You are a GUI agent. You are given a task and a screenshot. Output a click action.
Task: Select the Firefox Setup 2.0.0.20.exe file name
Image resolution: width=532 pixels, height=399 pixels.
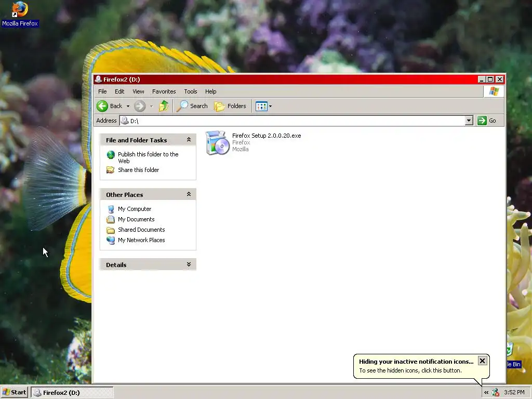point(267,136)
